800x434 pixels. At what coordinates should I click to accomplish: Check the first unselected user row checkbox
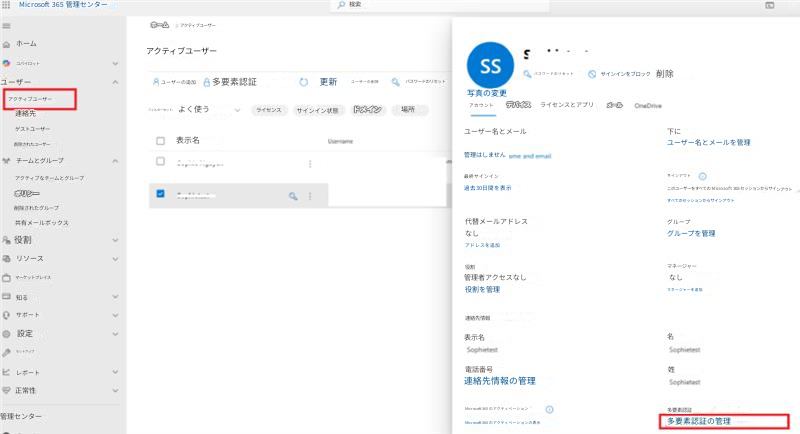(x=160, y=162)
